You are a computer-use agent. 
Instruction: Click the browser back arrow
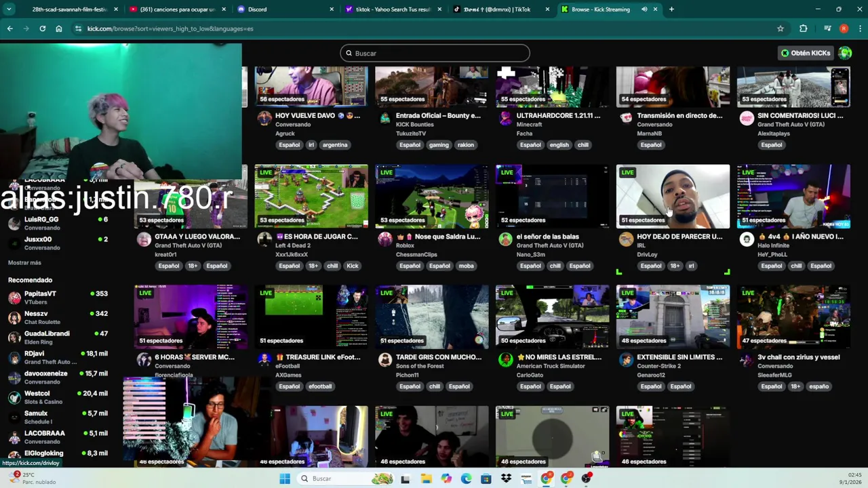[9, 28]
